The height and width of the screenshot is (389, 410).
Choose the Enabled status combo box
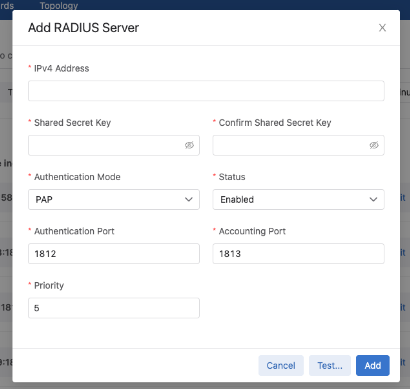pyautogui.click(x=298, y=199)
